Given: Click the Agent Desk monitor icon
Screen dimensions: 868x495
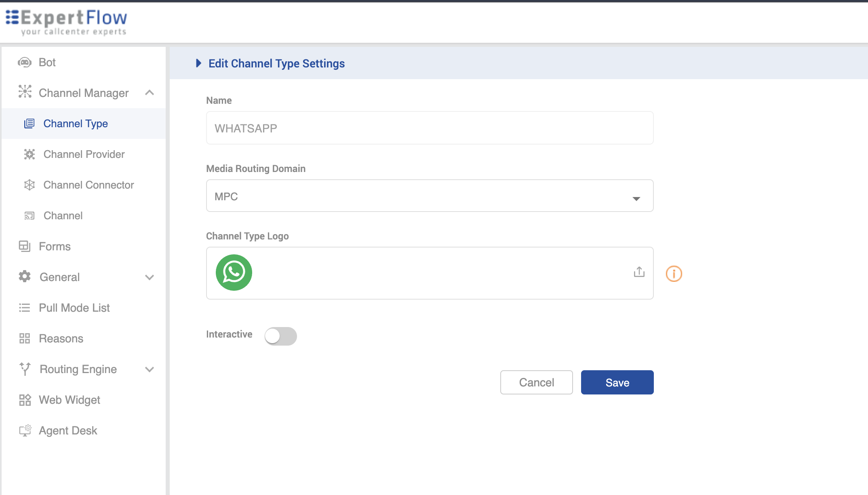Looking at the screenshot, I should [x=25, y=430].
